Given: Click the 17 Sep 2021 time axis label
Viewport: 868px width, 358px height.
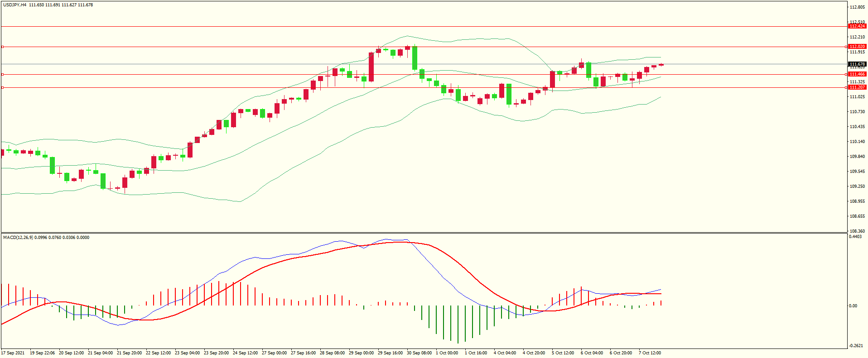Looking at the screenshot, I should click(13, 353).
